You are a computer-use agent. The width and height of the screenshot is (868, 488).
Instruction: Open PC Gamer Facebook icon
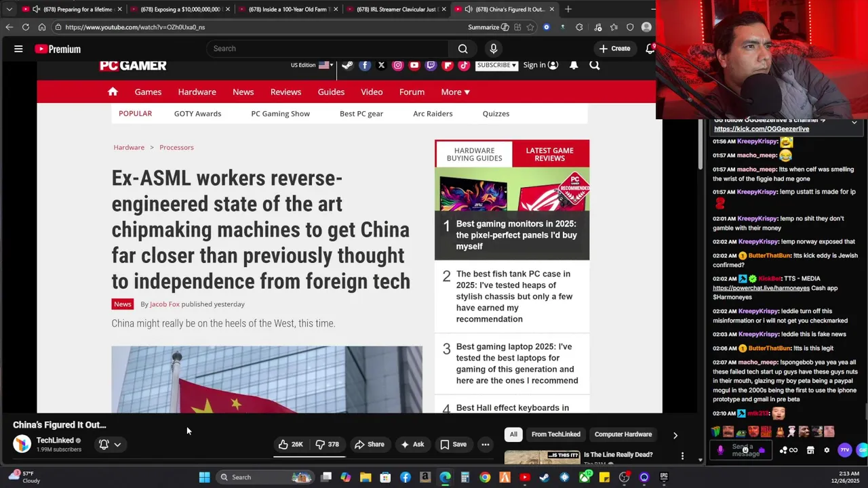coord(365,65)
